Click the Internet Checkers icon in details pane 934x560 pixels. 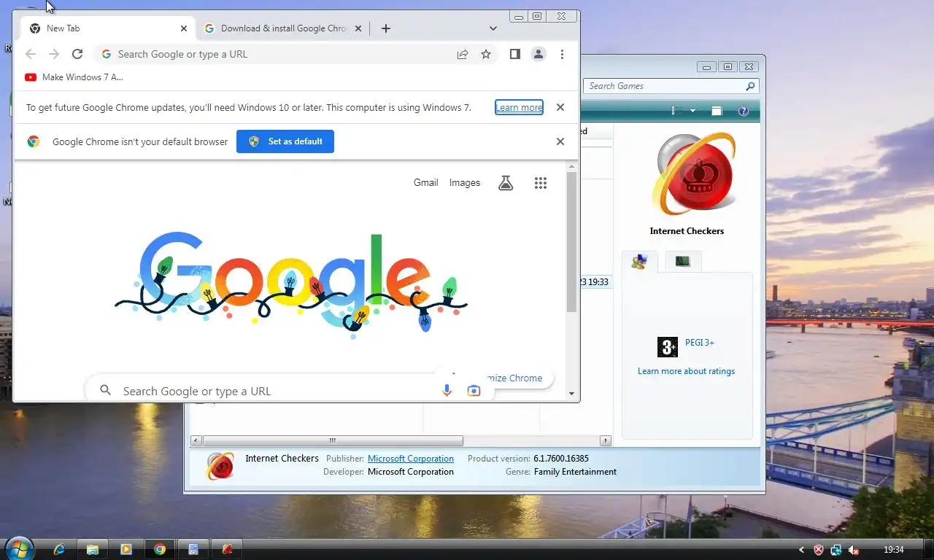pyautogui.click(x=220, y=466)
